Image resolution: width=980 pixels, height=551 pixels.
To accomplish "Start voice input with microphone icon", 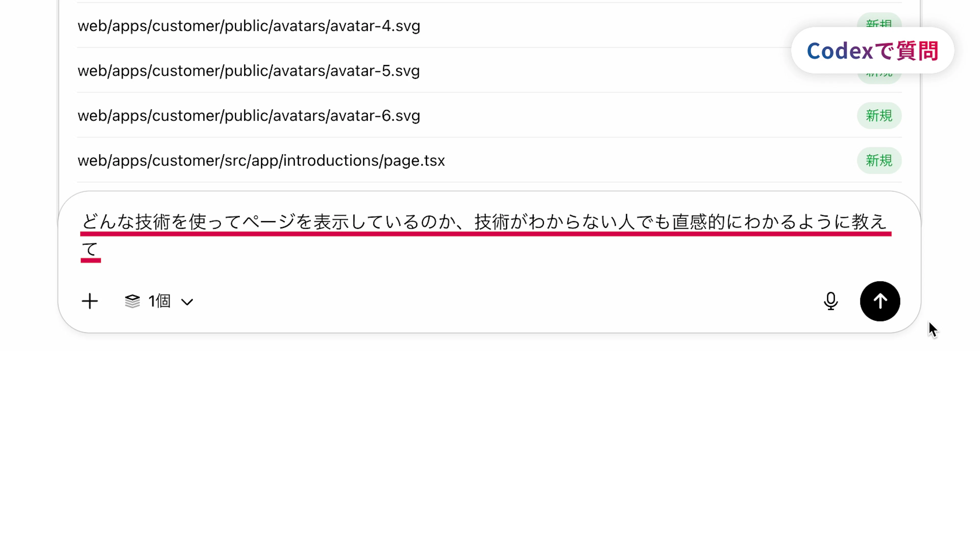I will [x=831, y=301].
